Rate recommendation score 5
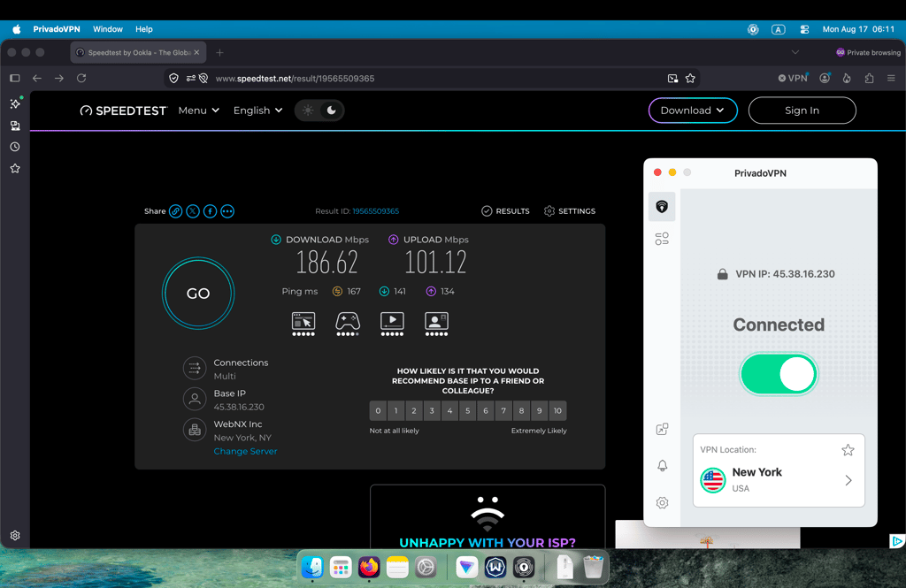Image resolution: width=906 pixels, height=588 pixels. tap(467, 410)
